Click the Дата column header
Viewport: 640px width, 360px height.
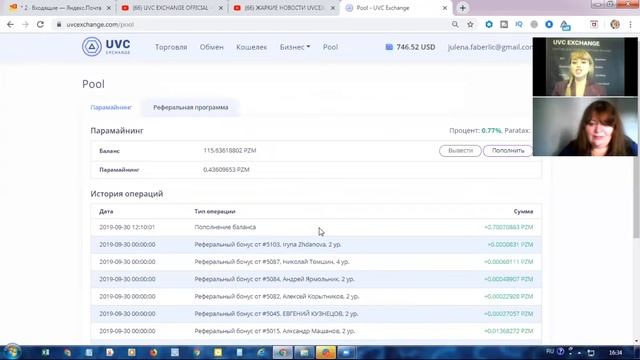coord(106,211)
